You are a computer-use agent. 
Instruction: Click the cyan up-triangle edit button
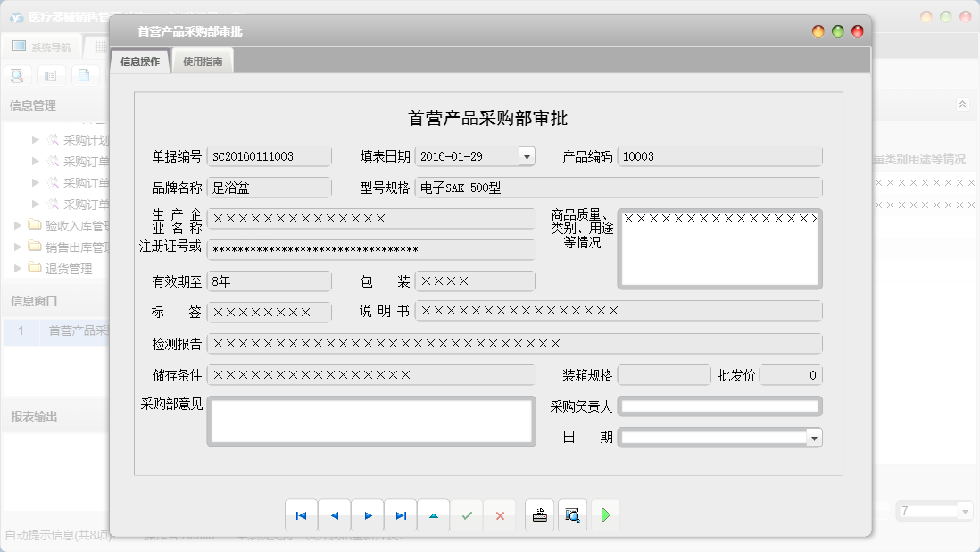click(434, 515)
